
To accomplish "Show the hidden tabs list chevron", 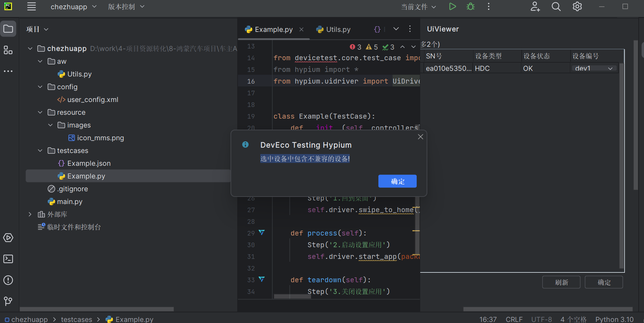I will (396, 29).
